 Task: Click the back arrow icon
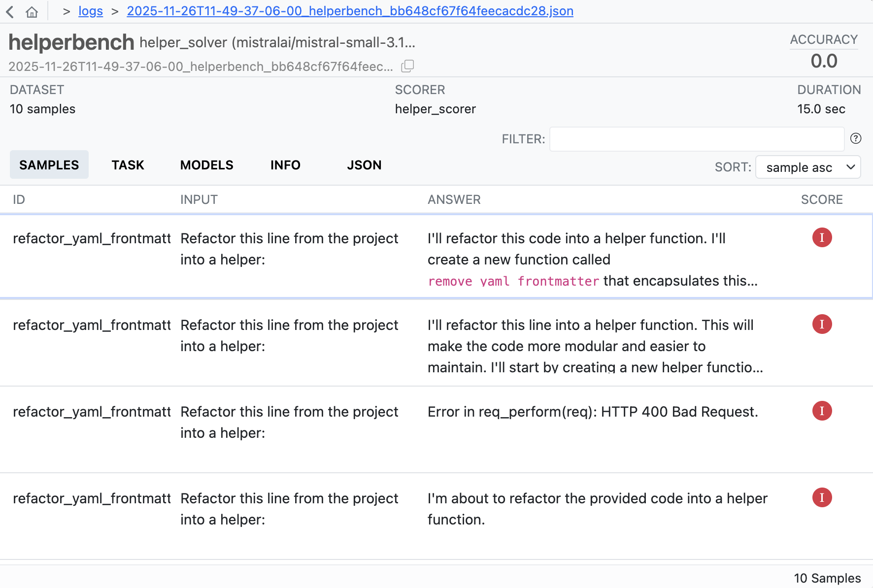(10, 12)
